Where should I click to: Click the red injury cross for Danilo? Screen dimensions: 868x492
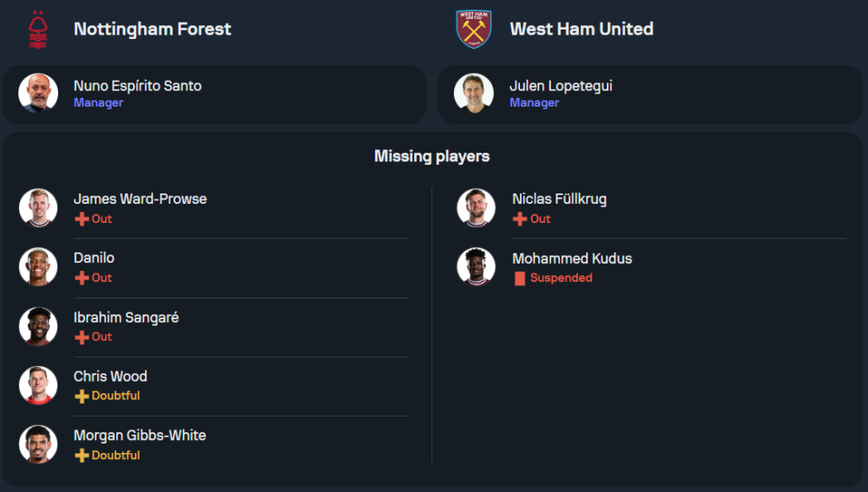coord(82,278)
